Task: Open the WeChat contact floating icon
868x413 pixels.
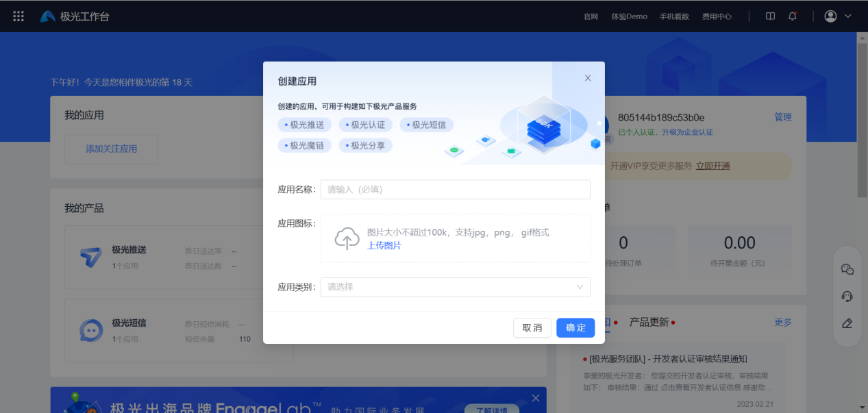Action: click(847, 270)
